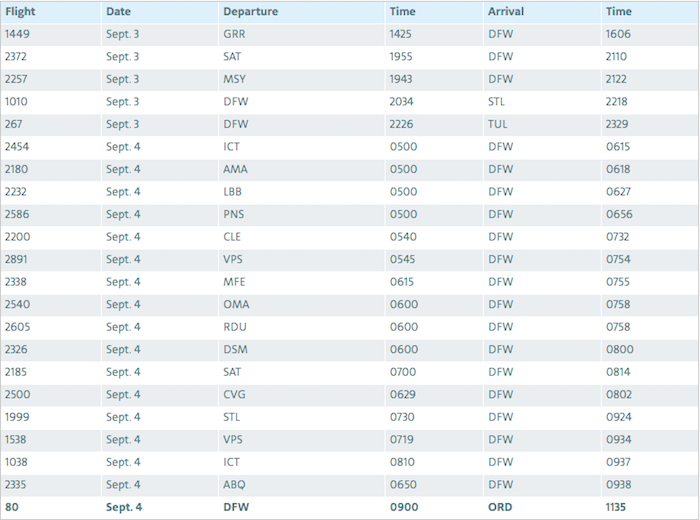Click DSM departure airport code

(x=236, y=349)
